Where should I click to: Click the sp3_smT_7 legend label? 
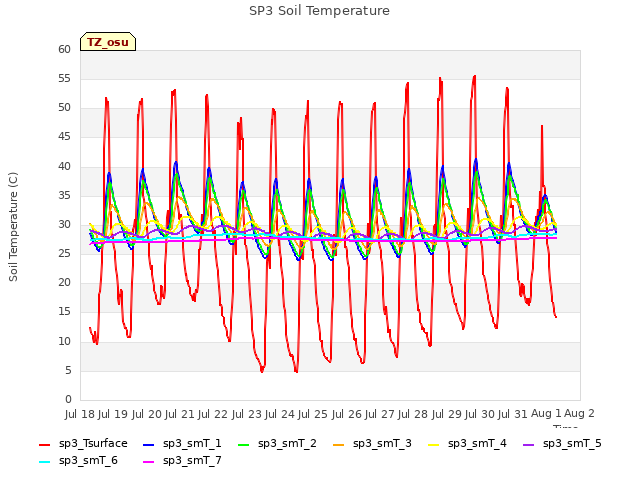coord(192,461)
